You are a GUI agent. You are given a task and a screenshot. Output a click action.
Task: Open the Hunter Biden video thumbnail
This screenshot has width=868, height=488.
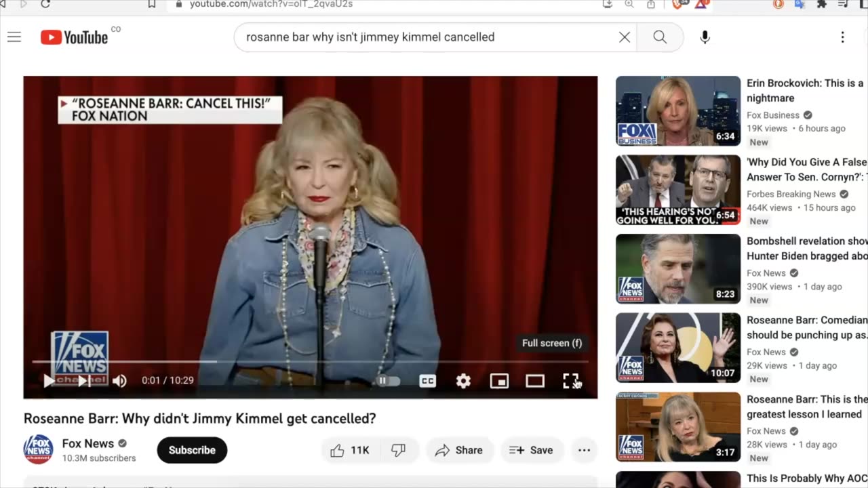678,269
